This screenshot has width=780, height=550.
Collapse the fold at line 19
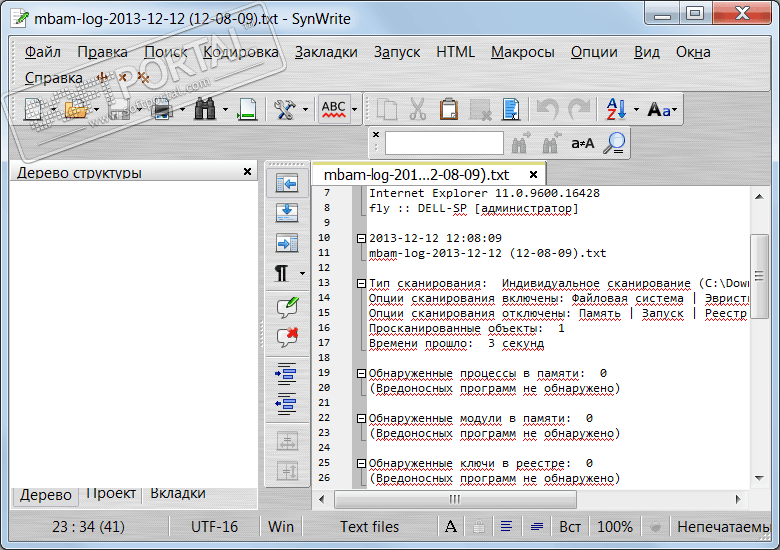click(x=362, y=373)
